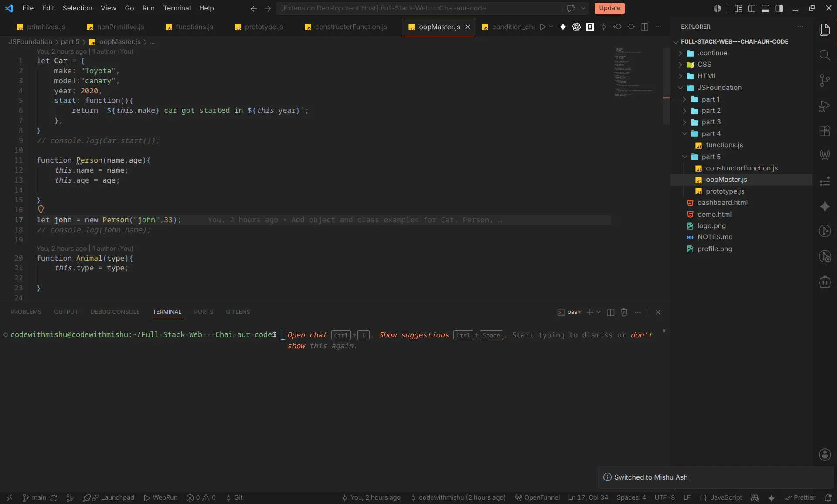Click the white square icon in editor toolbar

(x=590, y=27)
